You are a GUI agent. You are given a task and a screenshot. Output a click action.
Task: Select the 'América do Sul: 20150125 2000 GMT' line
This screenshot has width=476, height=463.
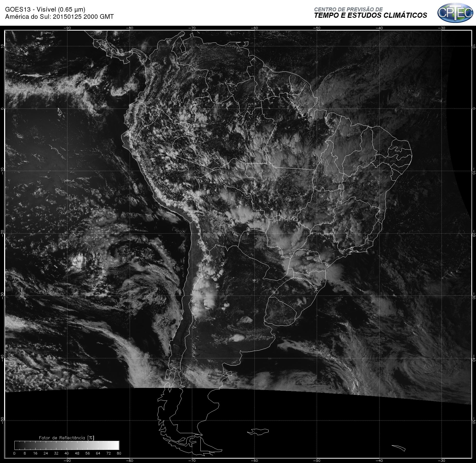(59, 17)
